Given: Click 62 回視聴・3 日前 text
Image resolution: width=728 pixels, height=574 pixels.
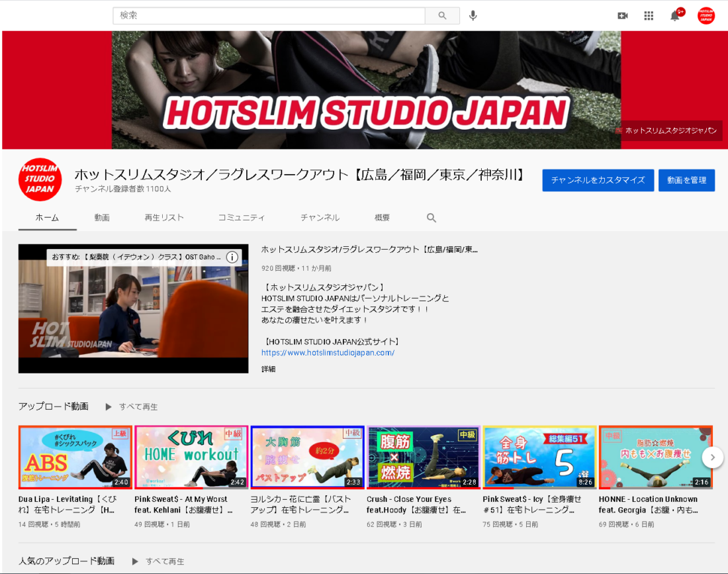Looking at the screenshot, I should (x=394, y=524).
